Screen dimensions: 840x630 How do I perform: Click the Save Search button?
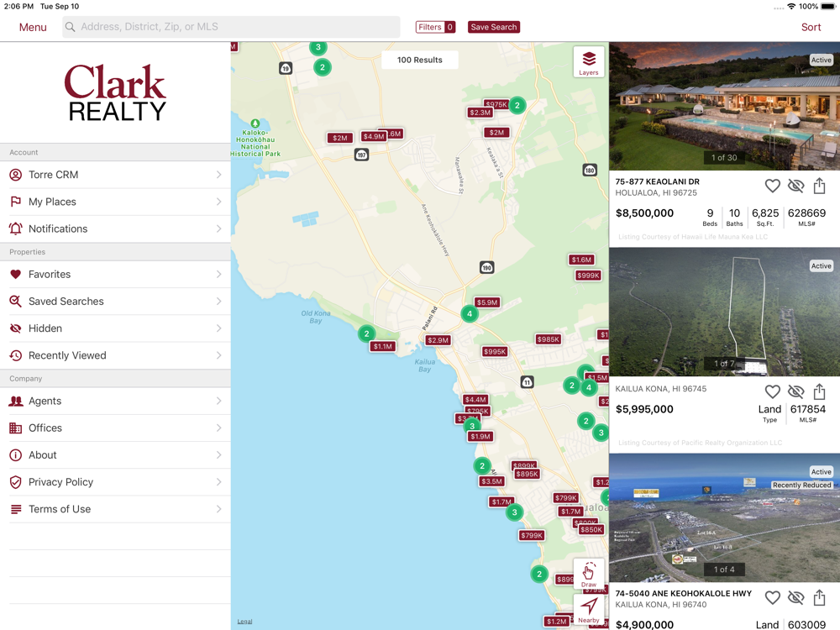click(493, 27)
